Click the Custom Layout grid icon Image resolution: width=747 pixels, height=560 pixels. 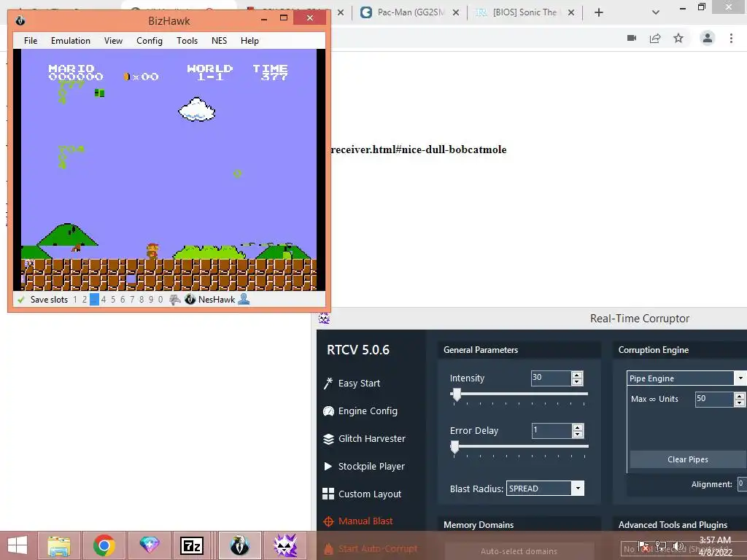(x=328, y=494)
